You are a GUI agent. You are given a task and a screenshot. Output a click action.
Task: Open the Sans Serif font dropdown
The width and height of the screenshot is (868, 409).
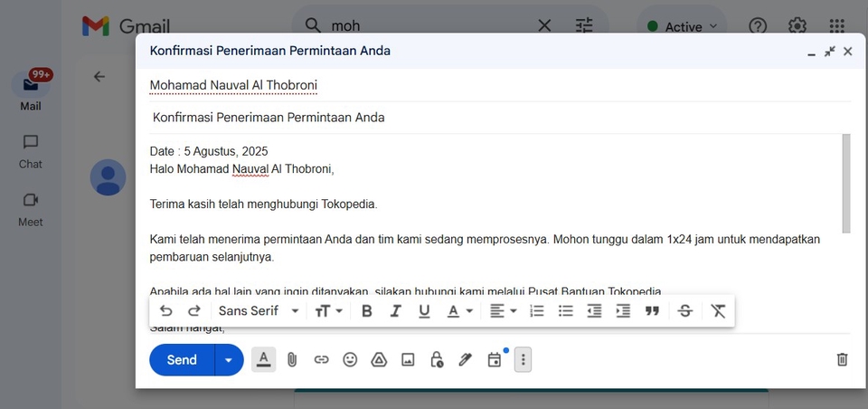[x=259, y=311]
